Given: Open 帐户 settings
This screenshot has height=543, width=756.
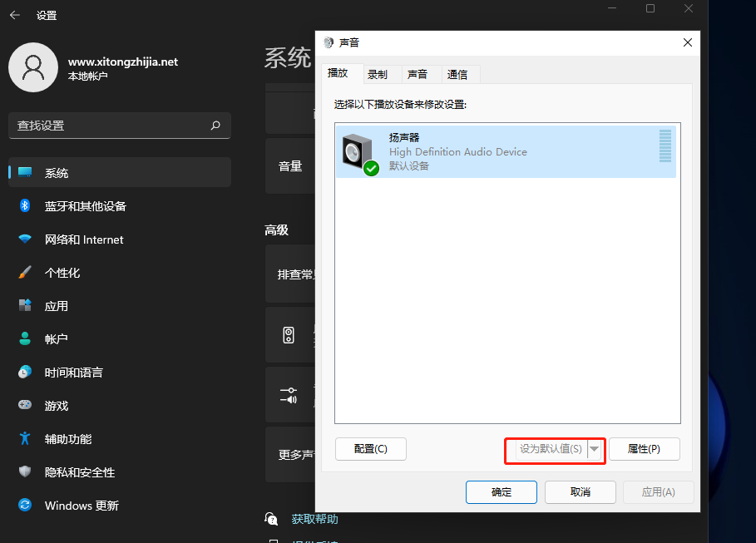Looking at the screenshot, I should pyautogui.click(x=120, y=339).
